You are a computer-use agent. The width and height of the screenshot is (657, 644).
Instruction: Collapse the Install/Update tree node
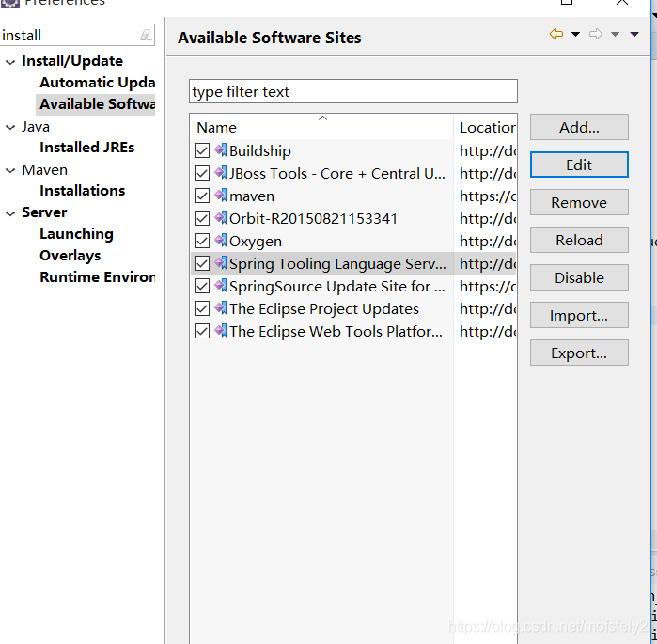click(10, 62)
